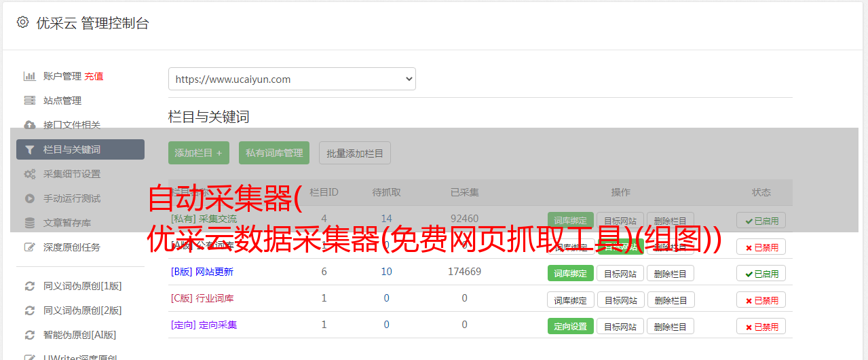Click the gear icon beside 优采云 管理控制台
This screenshot has height=360, width=868.
click(22, 22)
